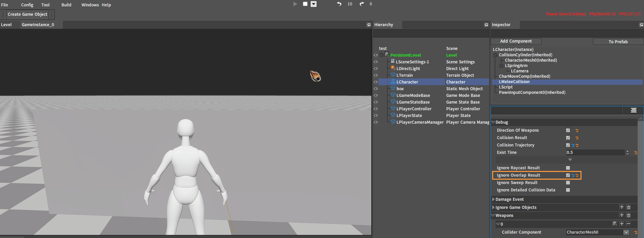This screenshot has height=238, width=644.
Task: Click the undo arrow icon
Action: point(339,4)
